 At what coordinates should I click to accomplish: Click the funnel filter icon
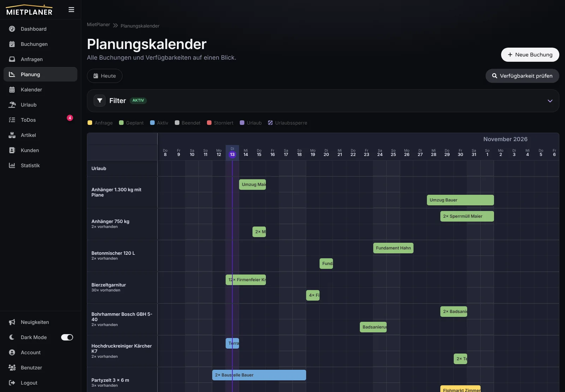click(100, 101)
